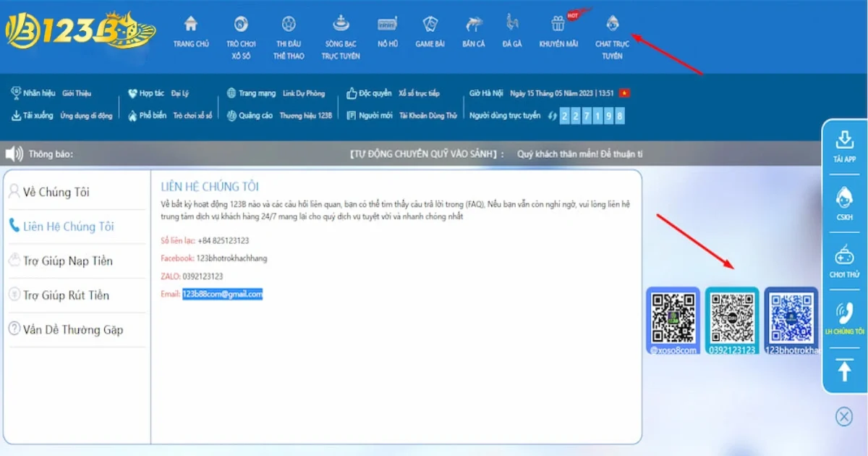The height and width of the screenshot is (456, 868).
Task: Open Khuyến Mãi gift icon
Action: point(558,24)
